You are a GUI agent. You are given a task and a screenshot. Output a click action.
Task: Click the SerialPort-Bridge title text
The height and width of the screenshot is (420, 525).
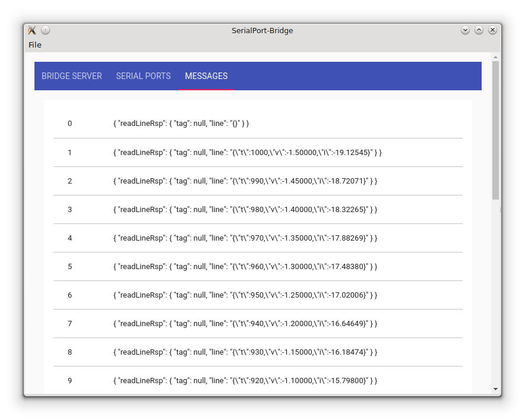(262, 30)
